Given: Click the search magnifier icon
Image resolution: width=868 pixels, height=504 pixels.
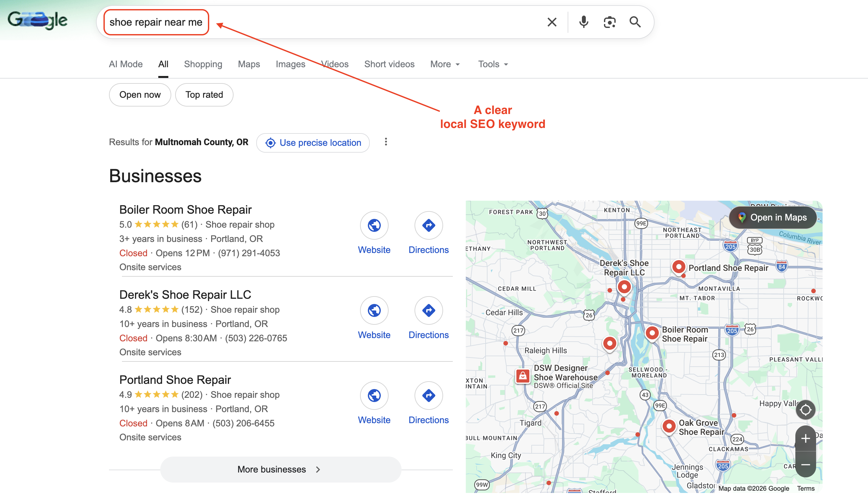Looking at the screenshot, I should tap(635, 22).
